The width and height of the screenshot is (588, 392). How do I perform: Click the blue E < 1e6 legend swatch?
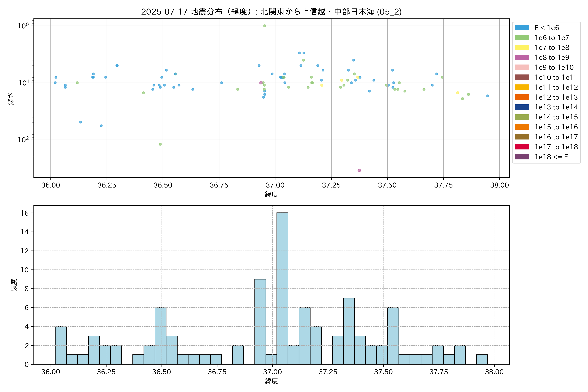(x=522, y=28)
